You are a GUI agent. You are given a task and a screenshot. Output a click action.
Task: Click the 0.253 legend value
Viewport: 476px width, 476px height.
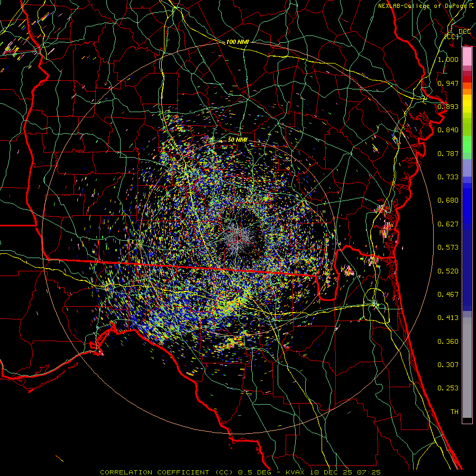click(x=448, y=388)
